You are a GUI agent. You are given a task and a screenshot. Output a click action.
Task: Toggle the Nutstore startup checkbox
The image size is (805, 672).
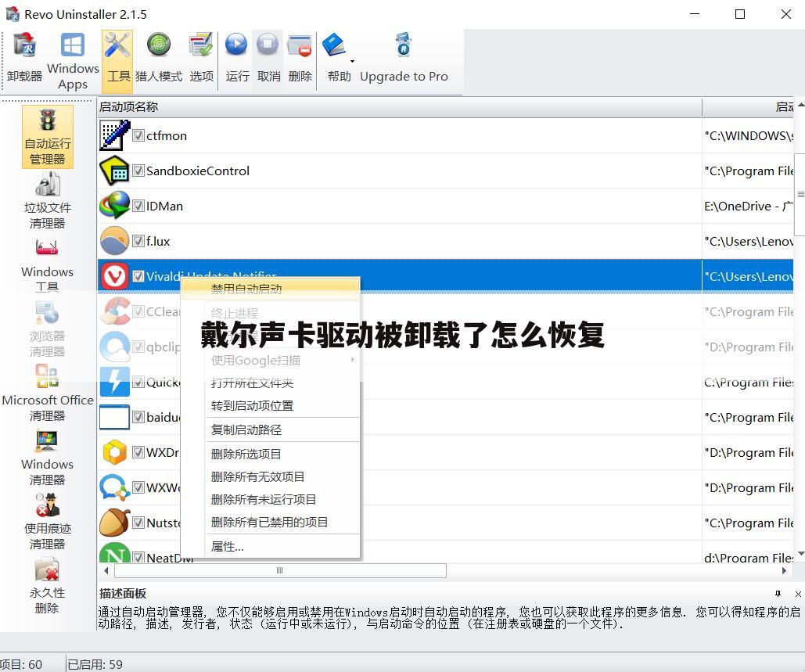pos(138,523)
